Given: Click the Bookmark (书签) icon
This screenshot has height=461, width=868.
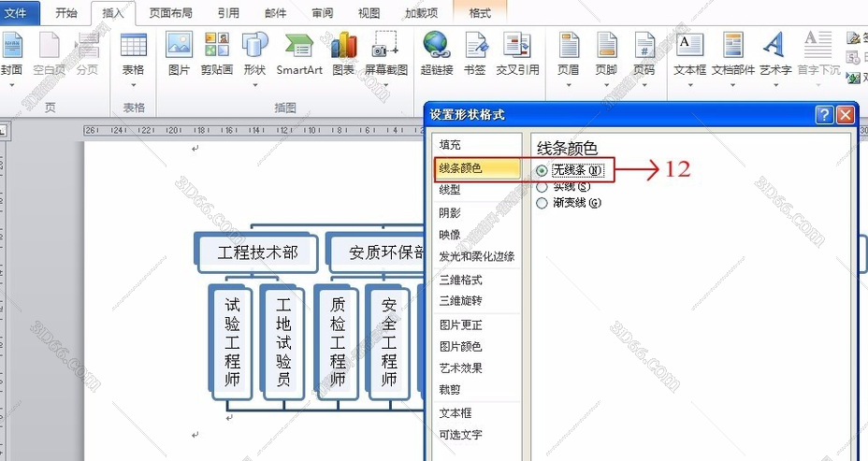Looking at the screenshot, I should [x=476, y=52].
